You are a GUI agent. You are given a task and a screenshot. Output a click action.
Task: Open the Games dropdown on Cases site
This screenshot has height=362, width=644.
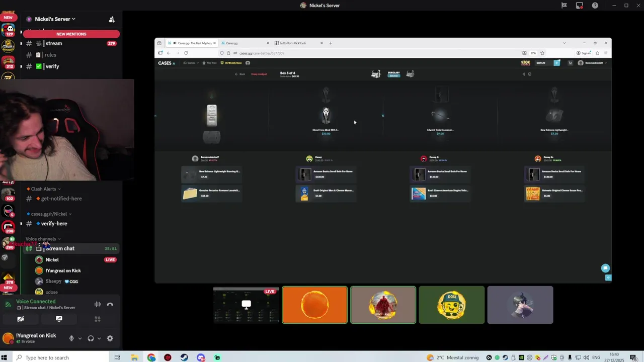191,63
